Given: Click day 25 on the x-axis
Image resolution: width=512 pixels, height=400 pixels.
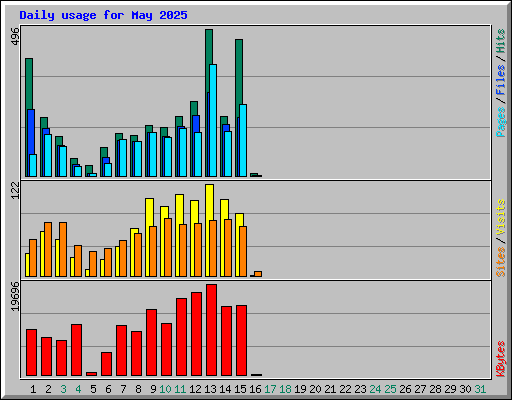Looking at the screenshot, I should [390, 389].
